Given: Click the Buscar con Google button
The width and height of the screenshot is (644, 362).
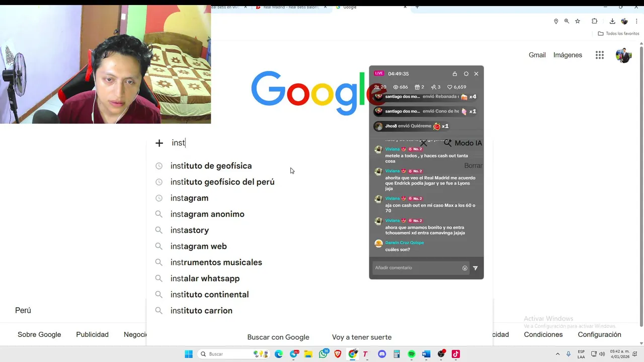Looking at the screenshot, I should 278,337.
